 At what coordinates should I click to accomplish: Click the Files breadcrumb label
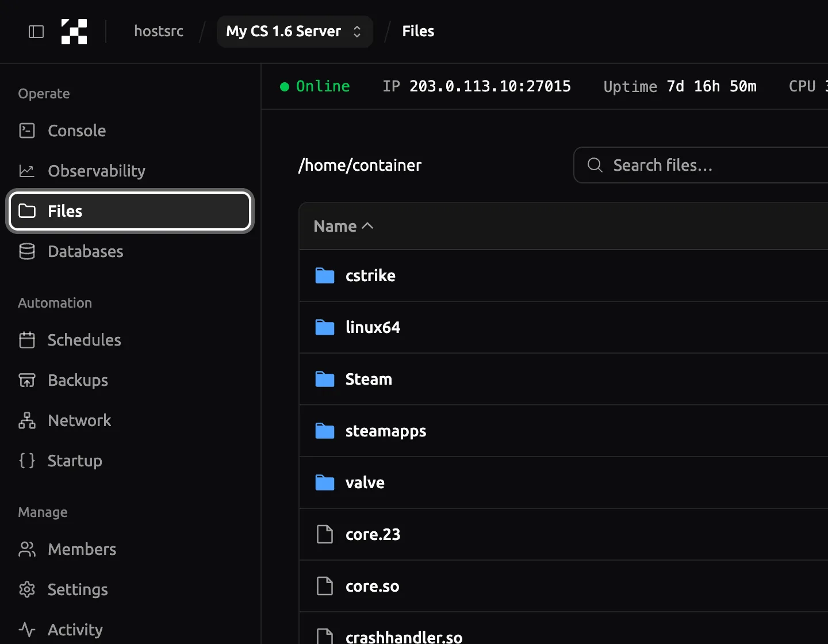pos(418,31)
